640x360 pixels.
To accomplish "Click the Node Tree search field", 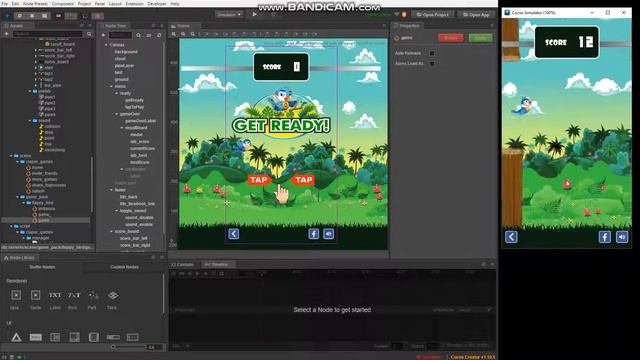I will click(x=120, y=35).
